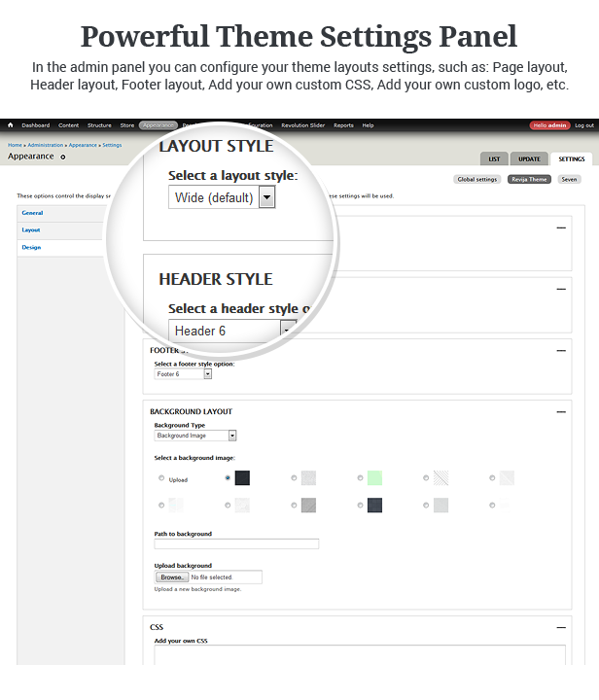Collapse the Footer style section

click(x=561, y=350)
